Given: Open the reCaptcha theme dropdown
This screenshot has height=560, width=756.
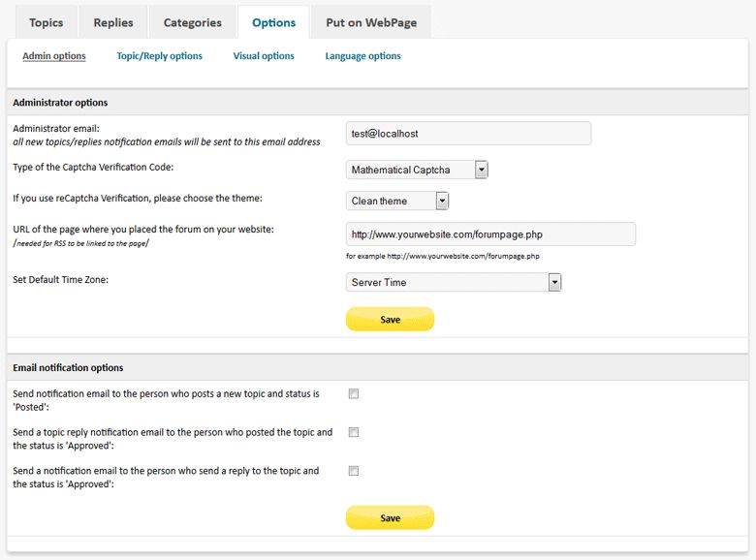Looking at the screenshot, I should (397, 201).
